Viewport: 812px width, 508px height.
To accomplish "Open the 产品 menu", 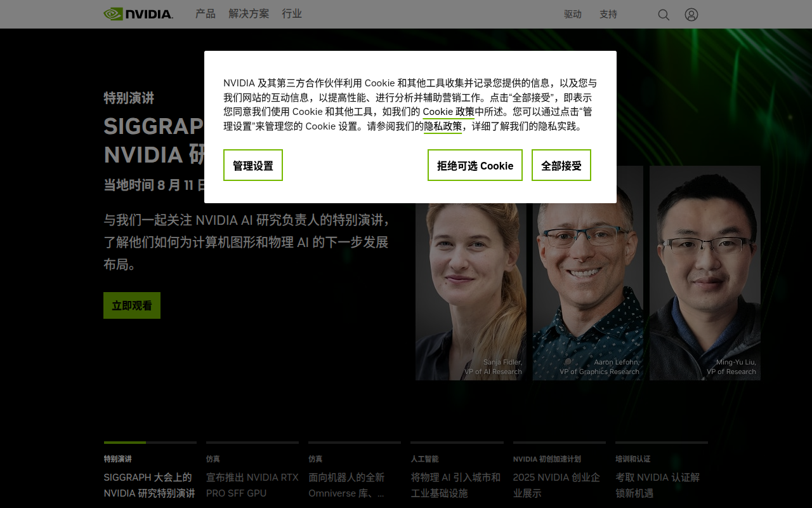I will pyautogui.click(x=206, y=14).
